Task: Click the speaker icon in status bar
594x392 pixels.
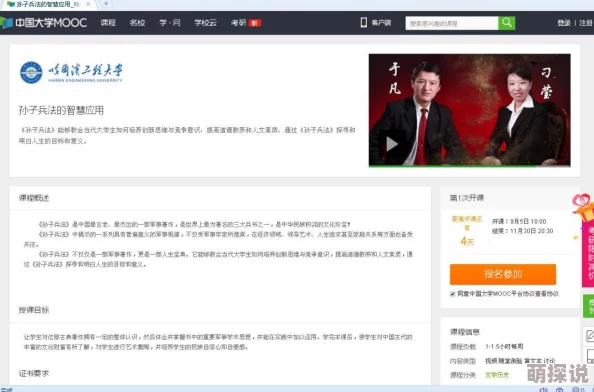Action: [x=543, y=390]
